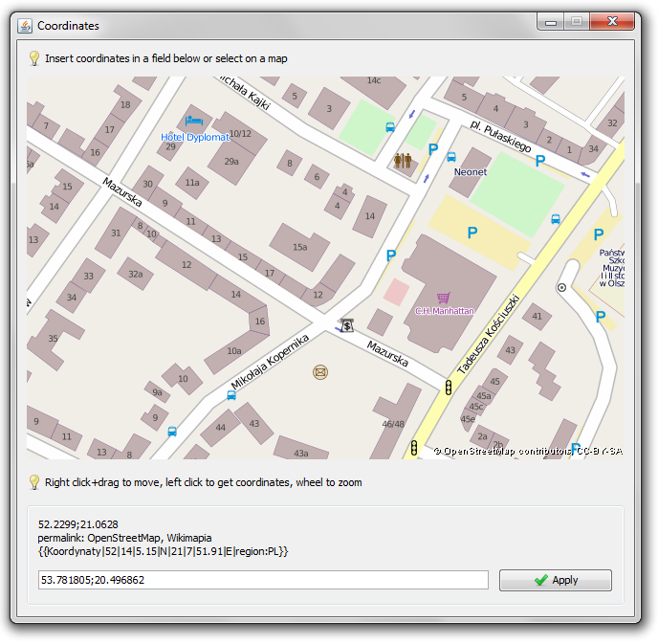The image size is (658, 644).
Task: Click the C.H. Manhattan shopping cart icon
Action: (443, 298)
